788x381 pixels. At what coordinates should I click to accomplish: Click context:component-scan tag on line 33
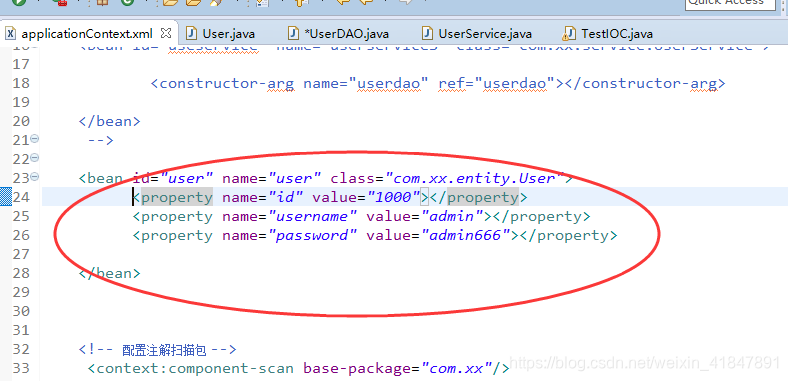click(190, 368)
